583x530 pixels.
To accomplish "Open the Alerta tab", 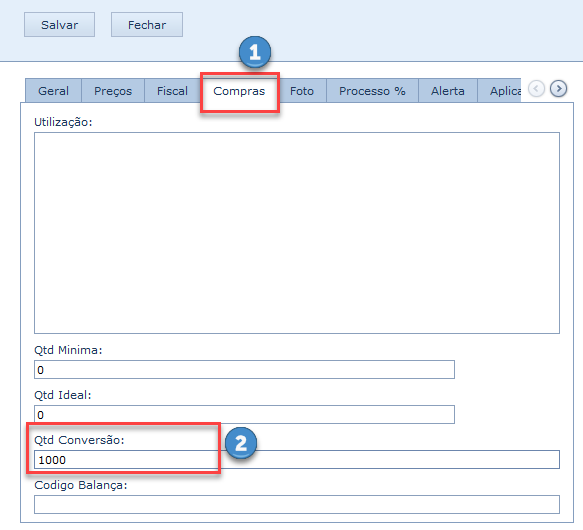I will tap(448, 91).
